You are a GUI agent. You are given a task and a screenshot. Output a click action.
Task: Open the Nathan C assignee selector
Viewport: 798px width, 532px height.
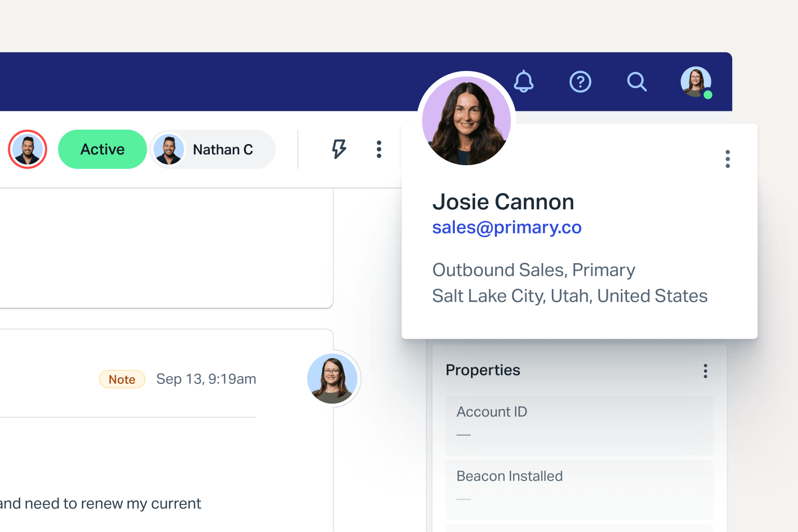point(213,149)
